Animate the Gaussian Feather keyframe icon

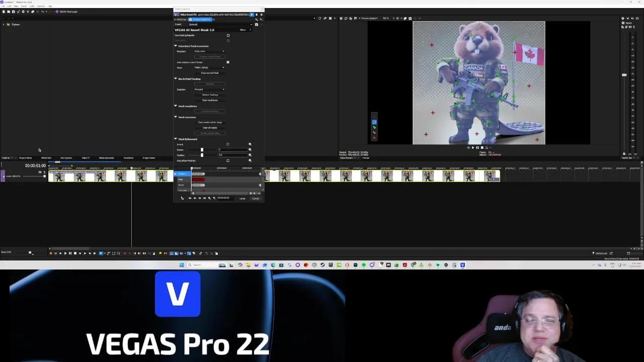point(250,160)
